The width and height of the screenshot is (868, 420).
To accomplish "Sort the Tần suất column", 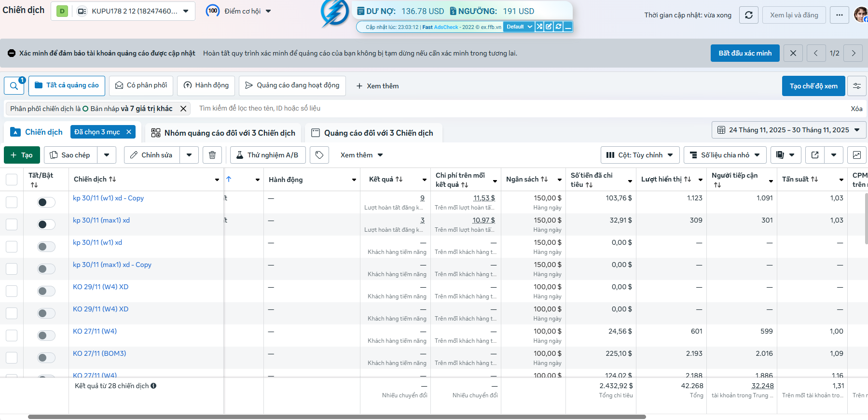I will pyautogui.click(x=814, y=179).
